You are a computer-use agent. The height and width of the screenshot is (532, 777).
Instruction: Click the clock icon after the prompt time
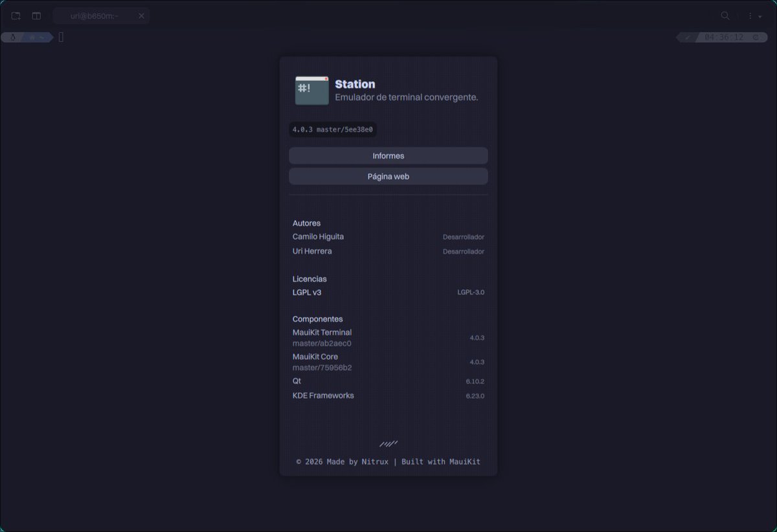(x=756, y=38)
